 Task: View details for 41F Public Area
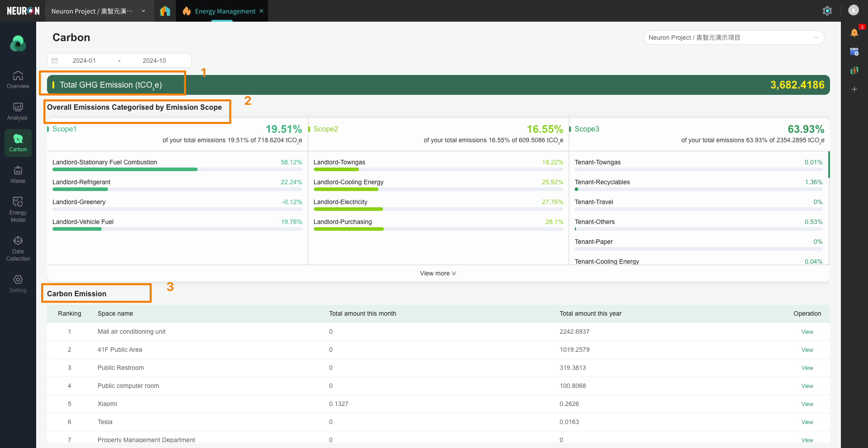point(807,350)
